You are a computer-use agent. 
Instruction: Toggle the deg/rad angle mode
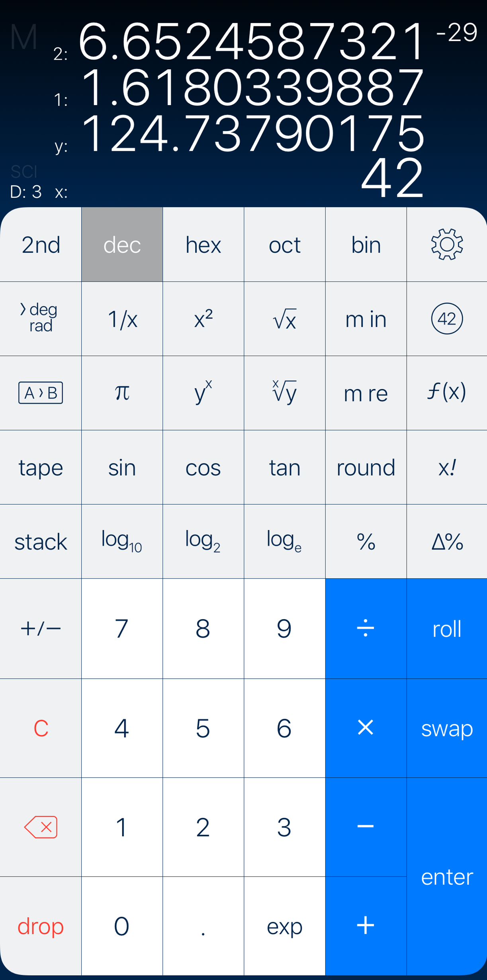click(x=41, y=319)
